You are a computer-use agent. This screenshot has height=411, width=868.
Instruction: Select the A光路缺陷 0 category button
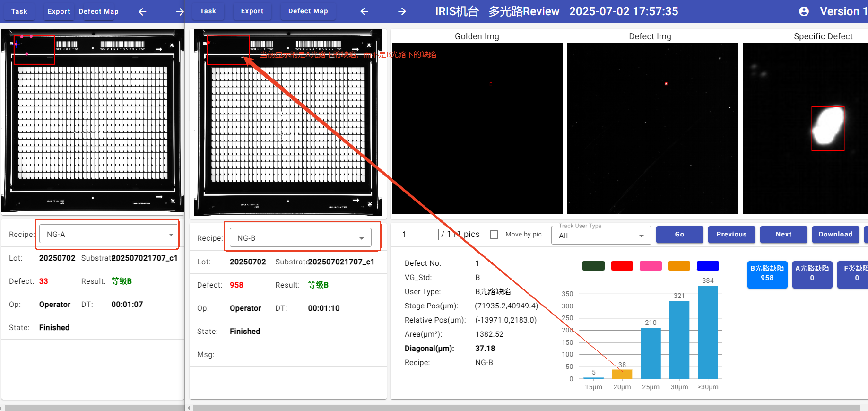(812, 274)
